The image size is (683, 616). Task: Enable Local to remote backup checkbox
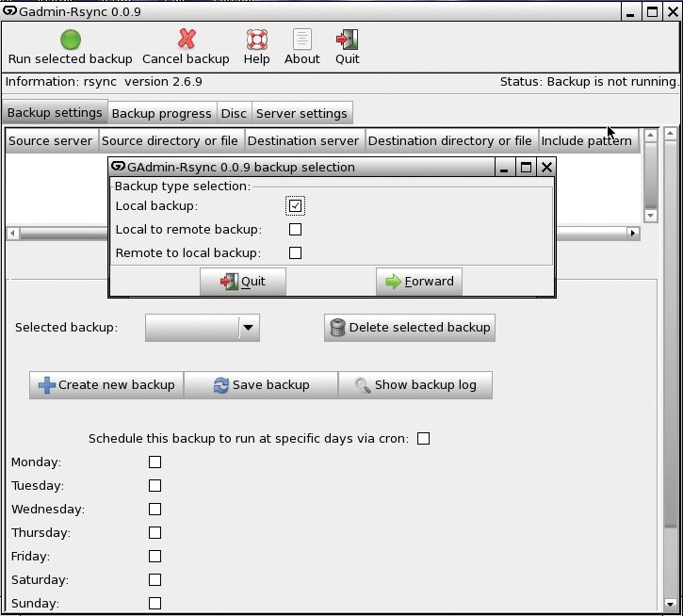[295, 229]
